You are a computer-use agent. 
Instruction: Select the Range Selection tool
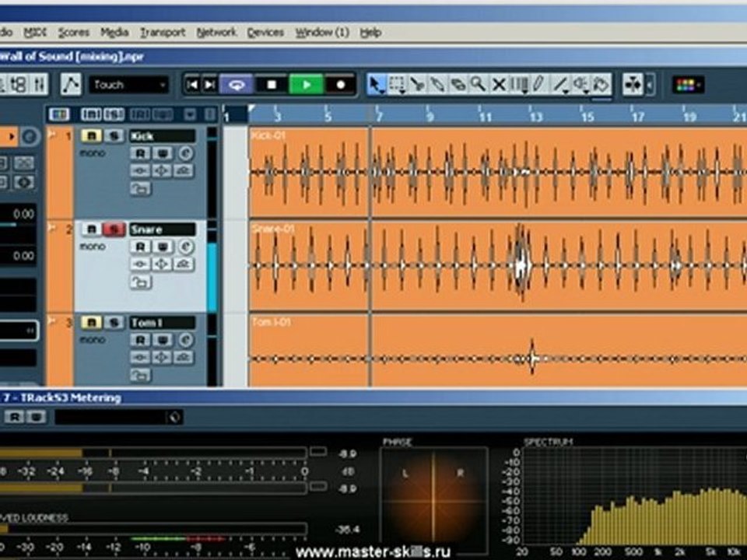click(396, 85)
